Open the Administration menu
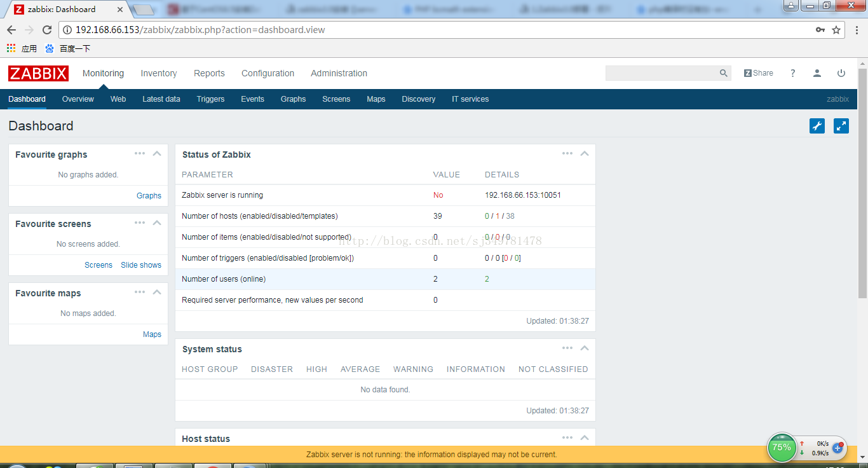Image resolution: width=868 pixels, height=468 pixels. pyautogui.click(x=339, y=73)
